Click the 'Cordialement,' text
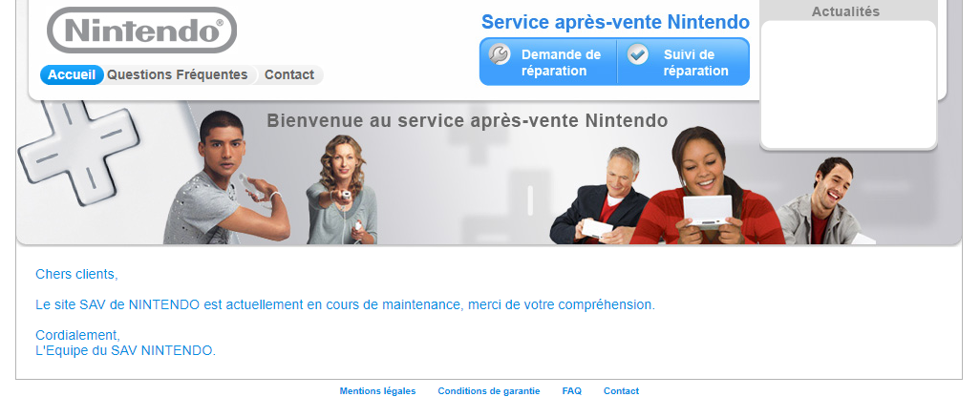This screenshot has height=397, width=980. pos(77,335)
